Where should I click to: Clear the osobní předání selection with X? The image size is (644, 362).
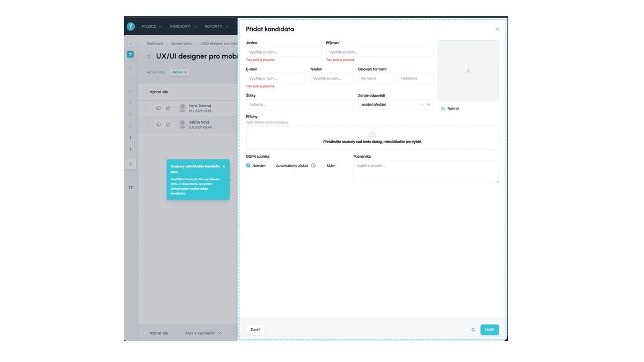click(421, 105)
